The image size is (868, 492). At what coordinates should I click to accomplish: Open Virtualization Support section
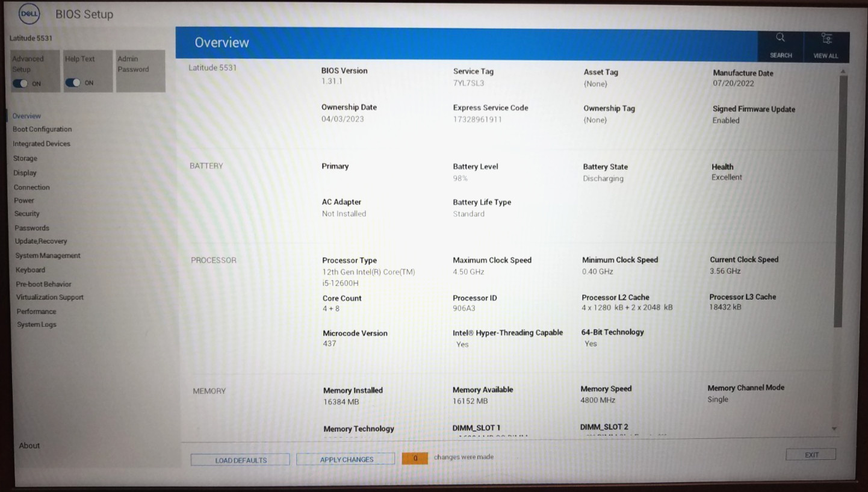tap(50, 297)
